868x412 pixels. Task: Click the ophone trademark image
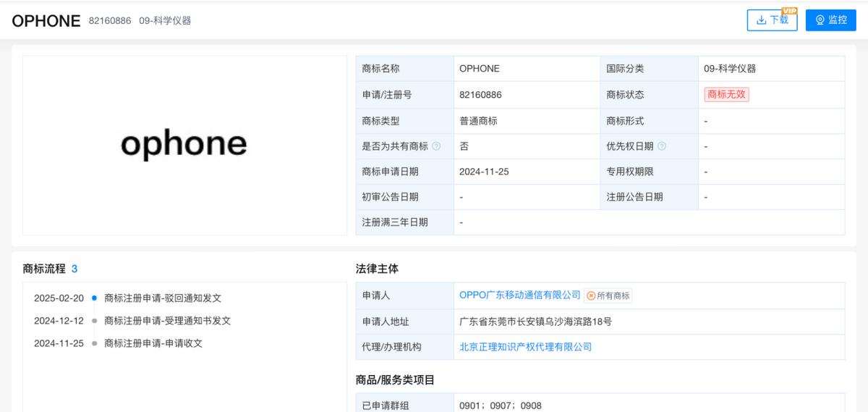tap(184, 145)
